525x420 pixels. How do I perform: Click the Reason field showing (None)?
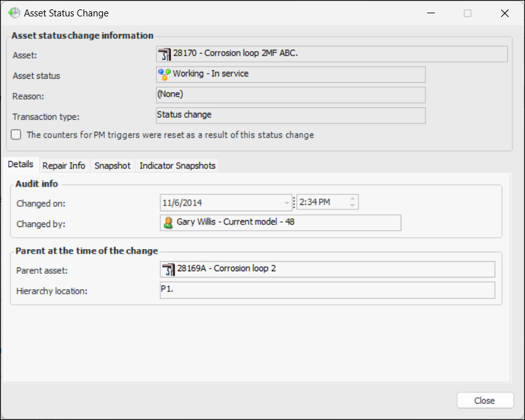coord(290,95)
